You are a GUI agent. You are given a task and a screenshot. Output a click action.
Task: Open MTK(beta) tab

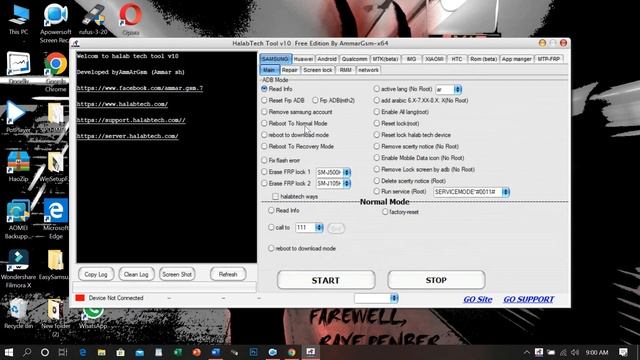coord(385,59)
